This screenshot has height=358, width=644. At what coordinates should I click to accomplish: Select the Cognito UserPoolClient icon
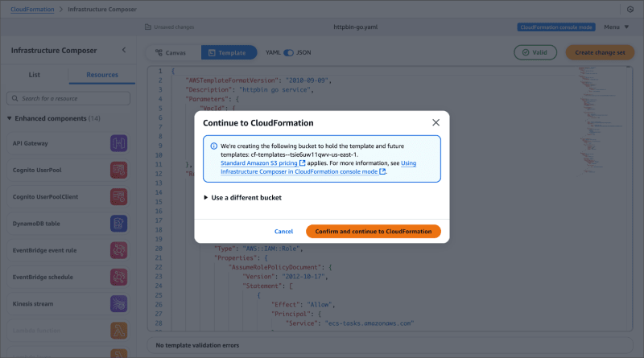[118, 196]
